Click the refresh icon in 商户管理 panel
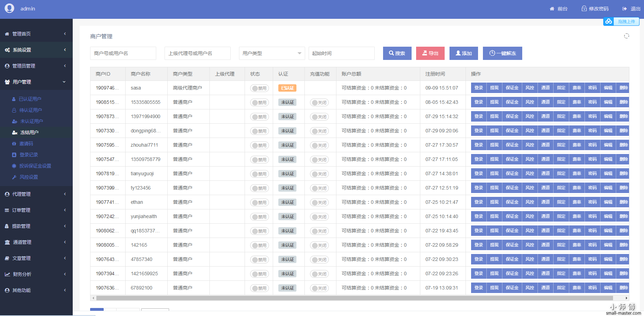 627,36
